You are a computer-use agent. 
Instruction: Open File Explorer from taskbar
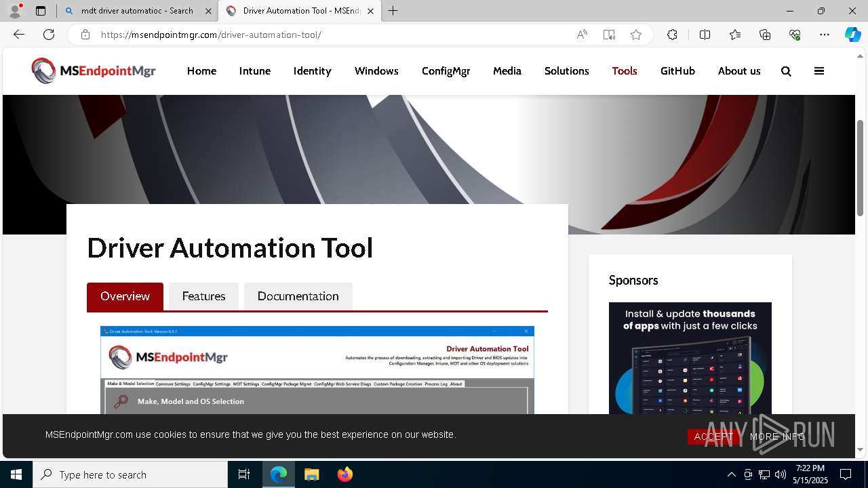point(311,474)
